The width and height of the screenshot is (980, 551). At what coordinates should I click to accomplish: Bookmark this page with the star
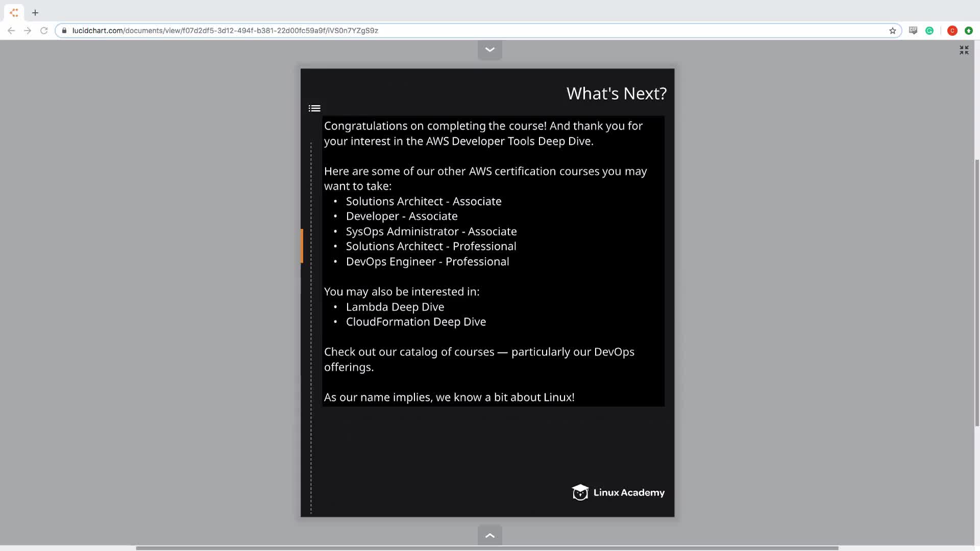[x=892, y=31]
